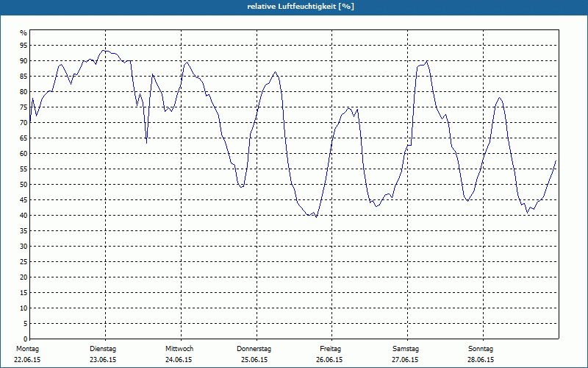Click the 'Donnerstag' day label
This screenshot has height=368, width=588.
pyautogui.click(x=254, y=349)
